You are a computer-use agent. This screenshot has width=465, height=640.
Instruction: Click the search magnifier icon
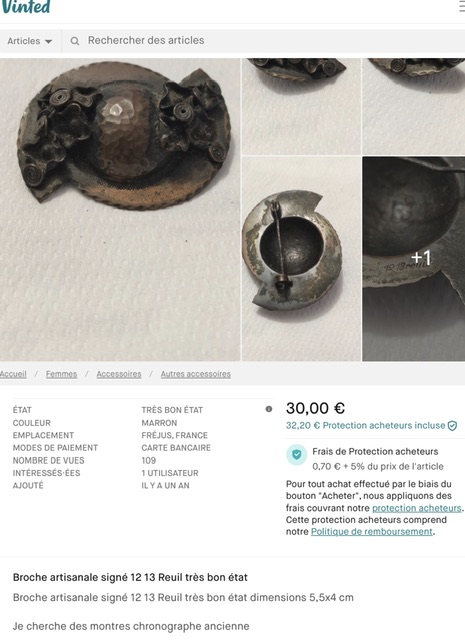click(x=75, y=41)
